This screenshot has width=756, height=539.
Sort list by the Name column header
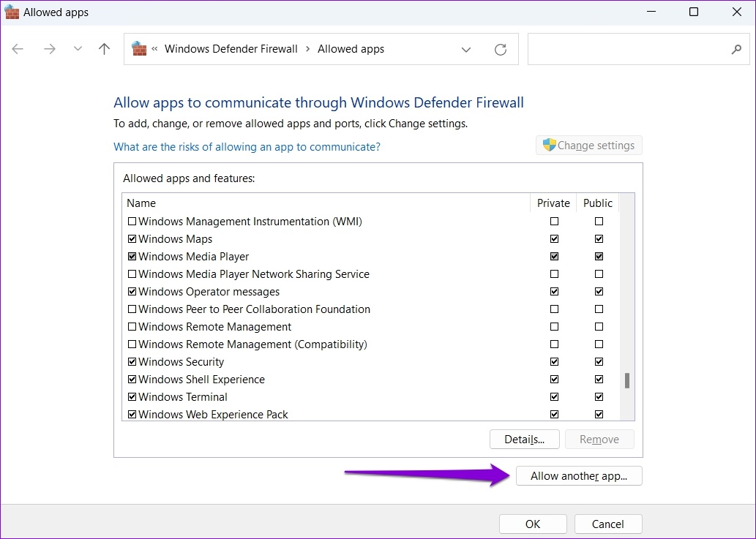pyautogui.click(x=326, y=203)
